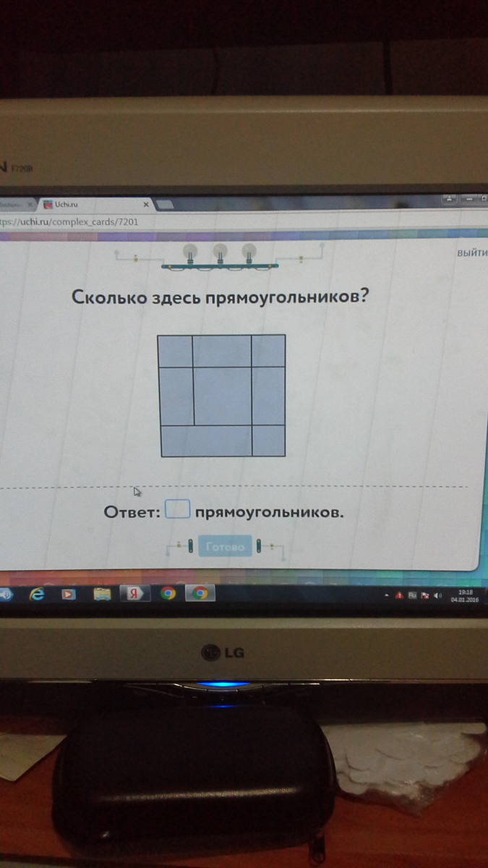The image size is (488, 868).
Task: Open File Explorer from taskbar
Action: click(x=102, y=594)
